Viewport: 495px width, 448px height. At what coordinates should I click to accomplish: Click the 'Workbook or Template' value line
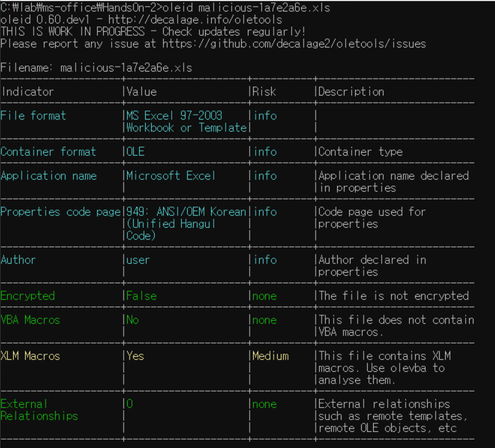point(187,128)
